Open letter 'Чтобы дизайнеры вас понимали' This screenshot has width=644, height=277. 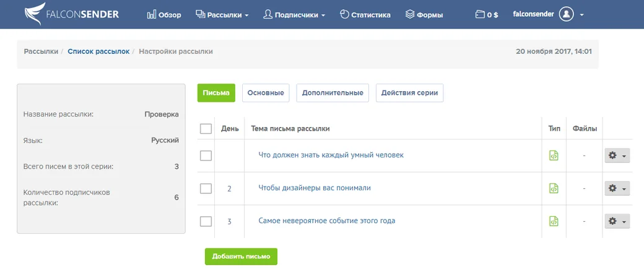pos(315,188)
